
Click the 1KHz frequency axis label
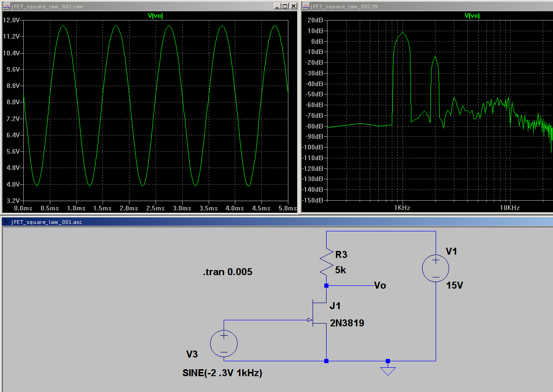coord(402,208)
